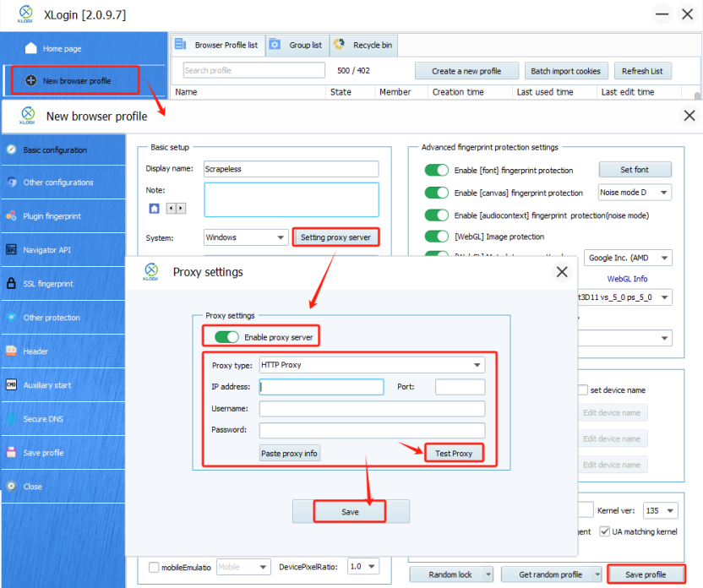703x588 pixels.
Task: Open the Noise mode D dropdown
Action: point(635,193)
